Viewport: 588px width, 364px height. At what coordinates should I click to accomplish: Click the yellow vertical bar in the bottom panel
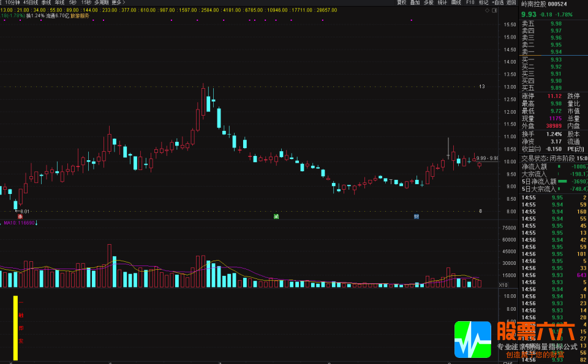click(x=15, y=327)
